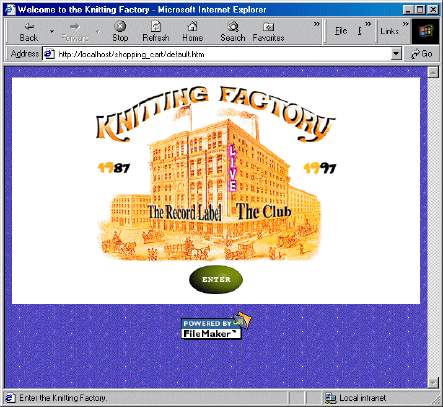Click the Internet Explorer icon in title bar
Image resolution: width=443 pixels, height=407 pixels.
coord(11,9)
